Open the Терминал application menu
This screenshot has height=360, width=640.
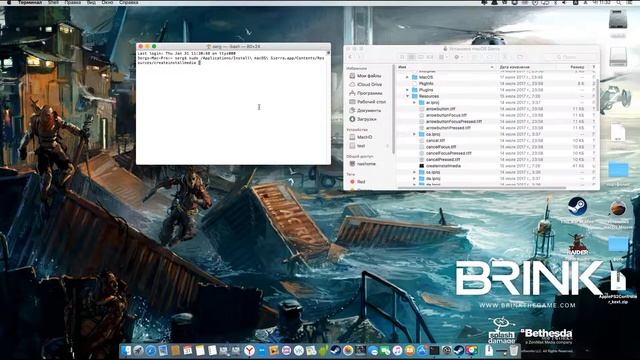29,2
